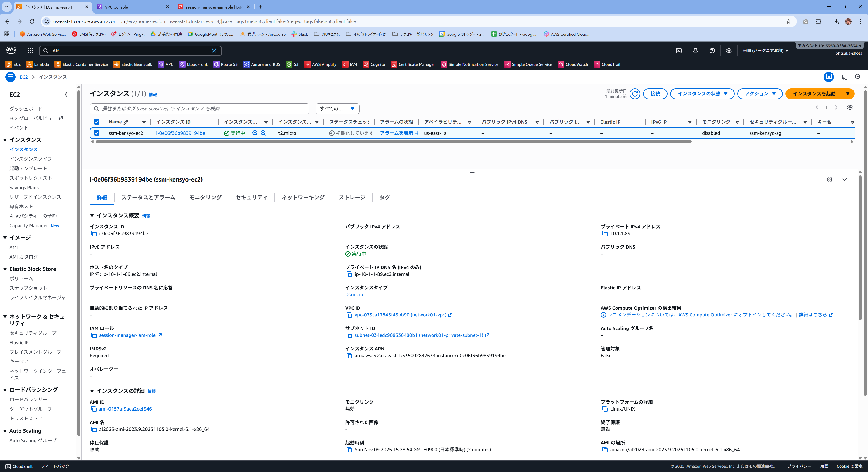Open the AWS services grid menu
This screenshot has width=868, height=472.
point(30,51)
